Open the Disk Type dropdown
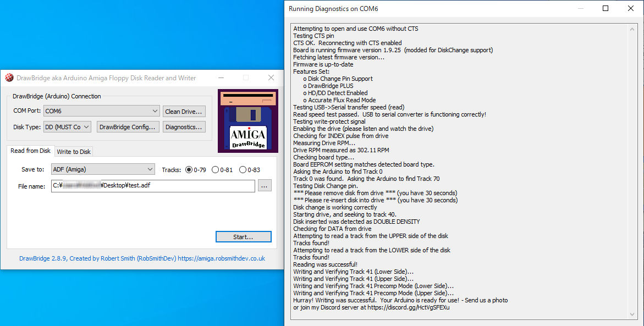 point(67,127)
